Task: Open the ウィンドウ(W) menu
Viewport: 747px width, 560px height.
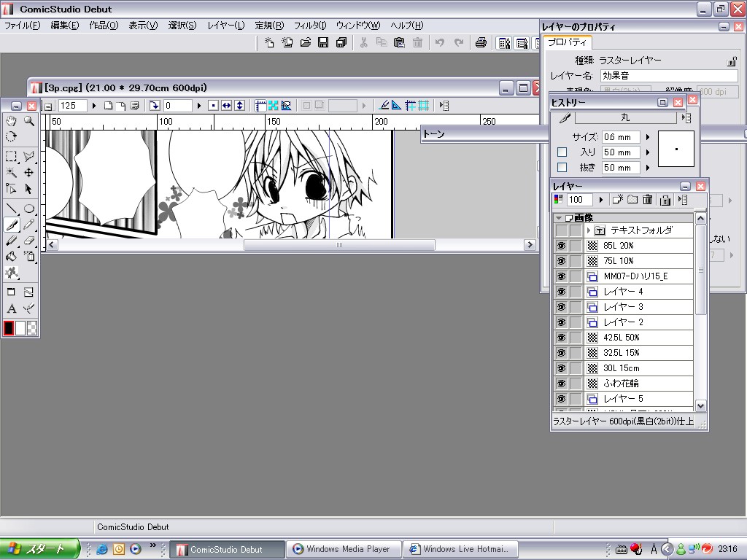Action: tap(358, 26)
